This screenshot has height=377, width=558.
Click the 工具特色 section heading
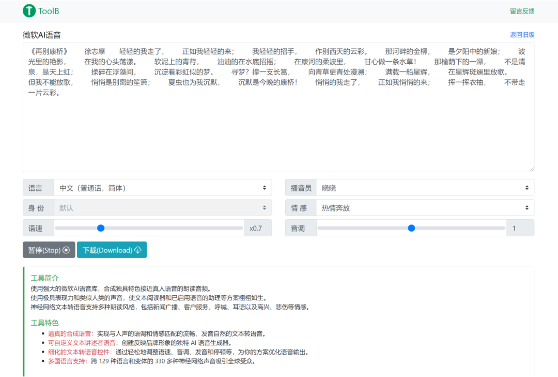tap(44, 323)
